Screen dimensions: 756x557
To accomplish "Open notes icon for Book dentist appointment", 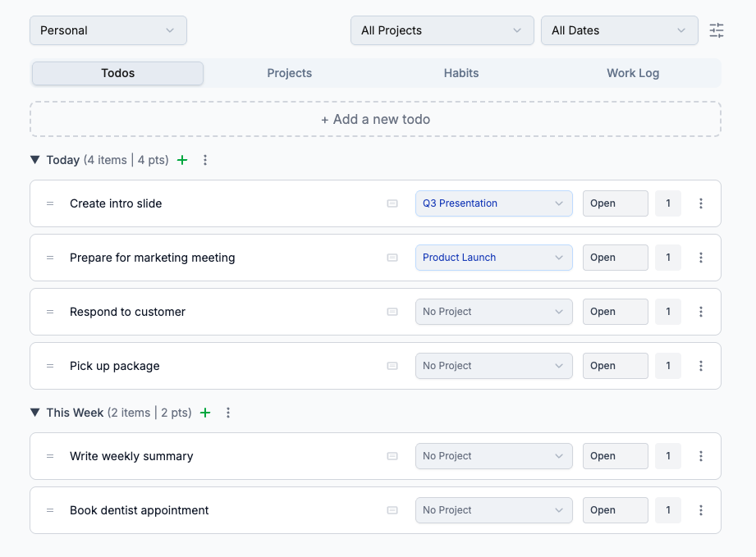I will (x=392, y=510).
